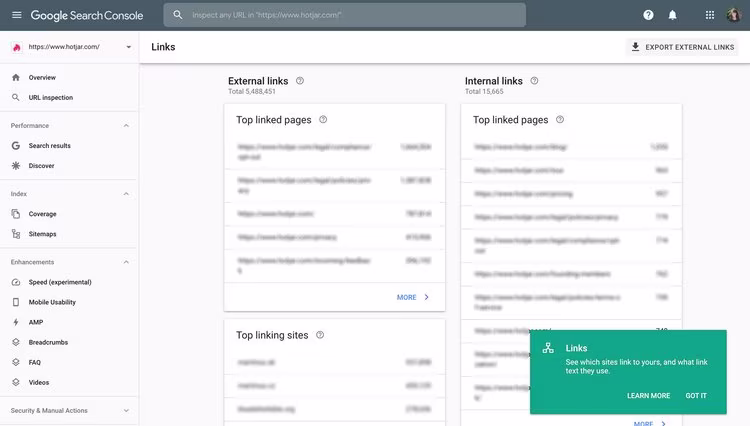
Task: Open the property selector dropdown arrow
Action: coord(129,47)
